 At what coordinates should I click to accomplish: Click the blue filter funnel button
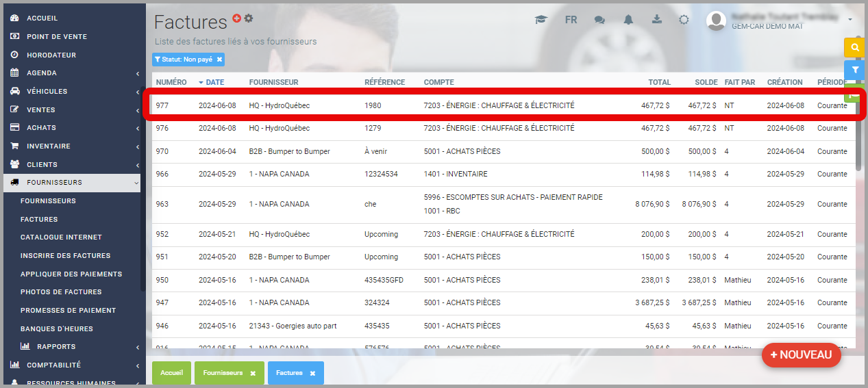coord(854,69)
